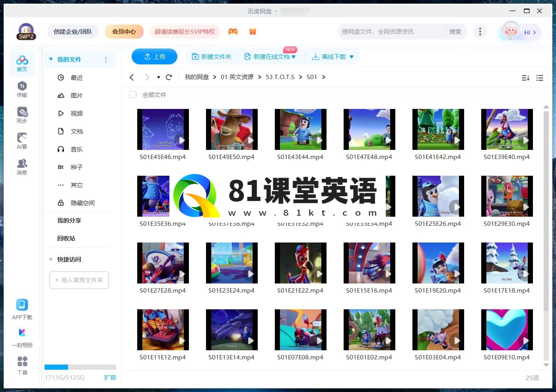Viewport: 556px width, 392px height.
Task: Collapse the 快捷访问 section
Action: pos(51,259)
